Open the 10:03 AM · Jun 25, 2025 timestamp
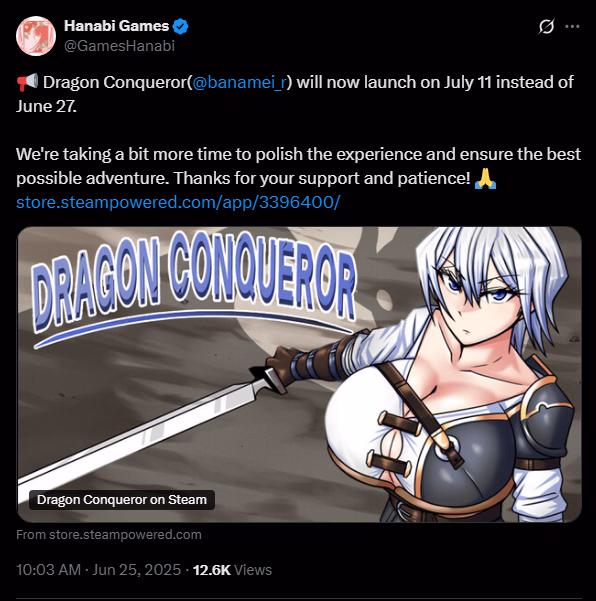Image resolution: width=596 pixels, height=601 pixels. (99, 570)
